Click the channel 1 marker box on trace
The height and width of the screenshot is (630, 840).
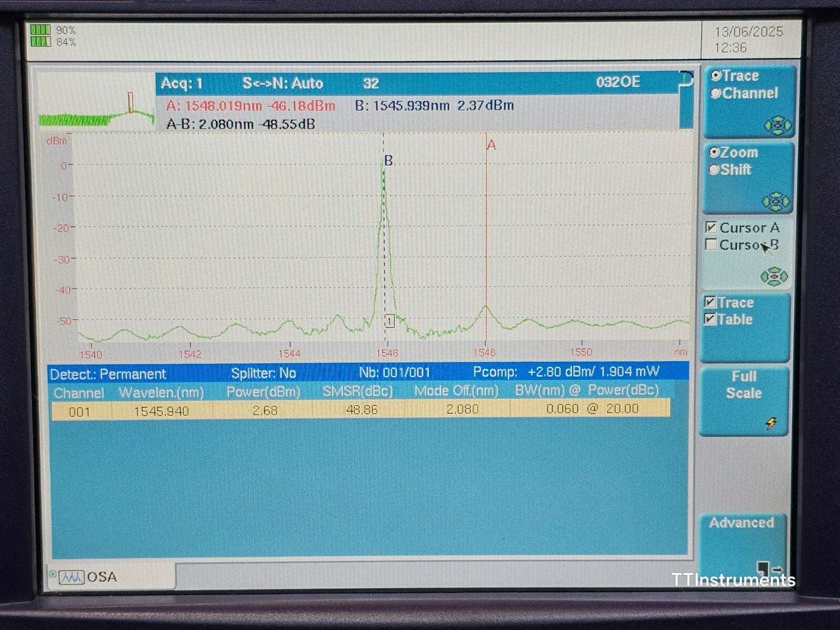(x=390, y=321)
